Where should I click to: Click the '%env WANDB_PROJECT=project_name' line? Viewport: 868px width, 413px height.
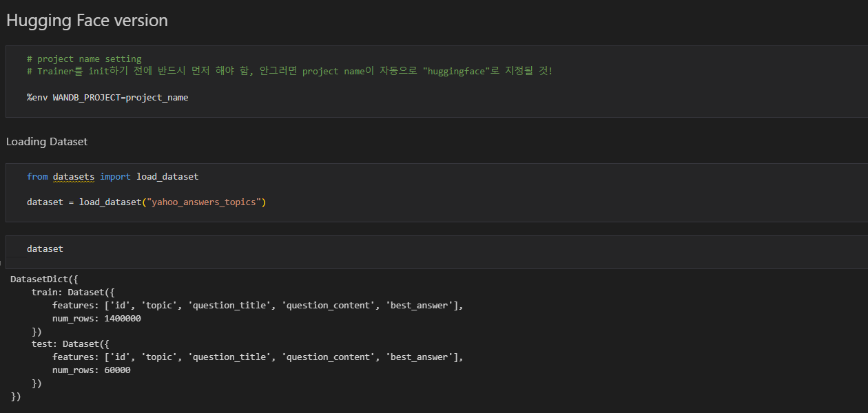click(x=107, y=98)
